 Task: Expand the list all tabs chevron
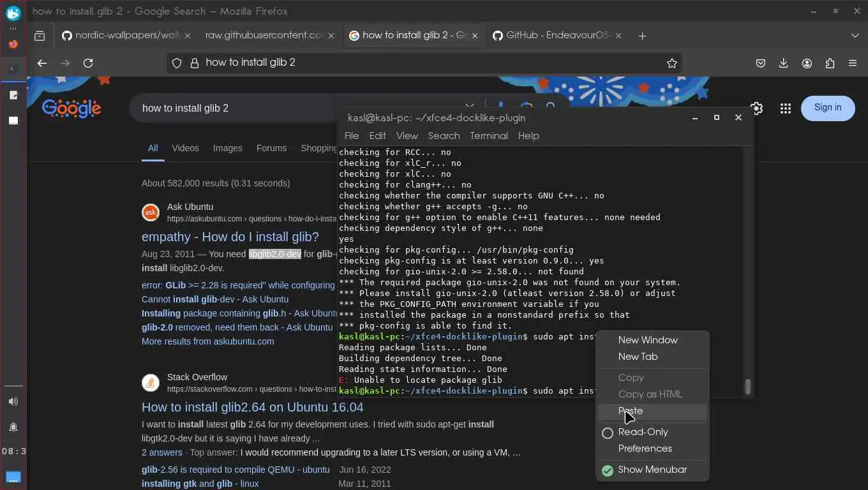pos(855,36)
